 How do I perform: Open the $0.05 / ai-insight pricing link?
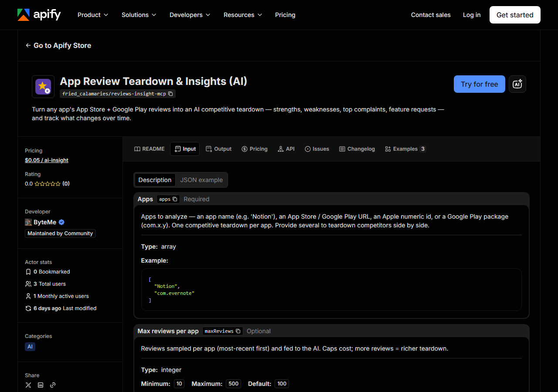tap(47, 160)
